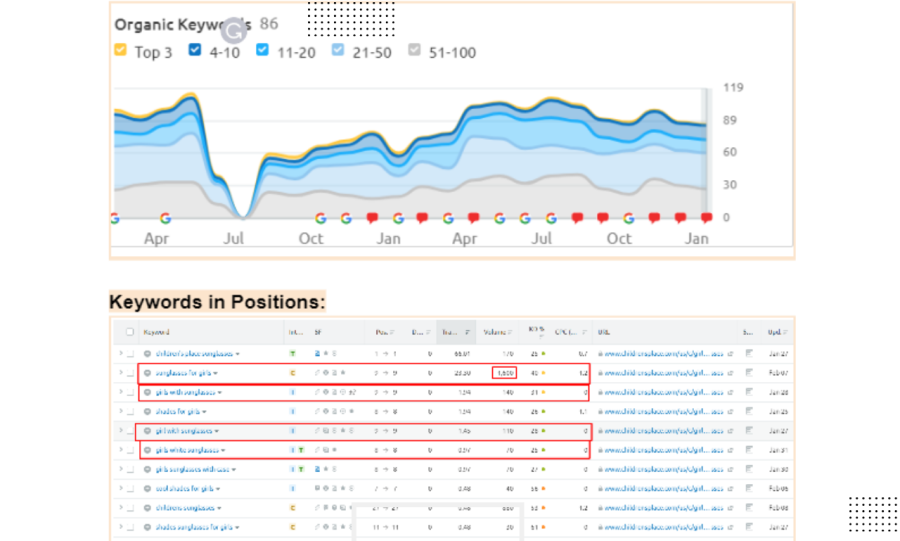Open dropdown arrow beside 'sunglasses for girls'
Viewport: 900px width, 541px height.
point(216,373)
